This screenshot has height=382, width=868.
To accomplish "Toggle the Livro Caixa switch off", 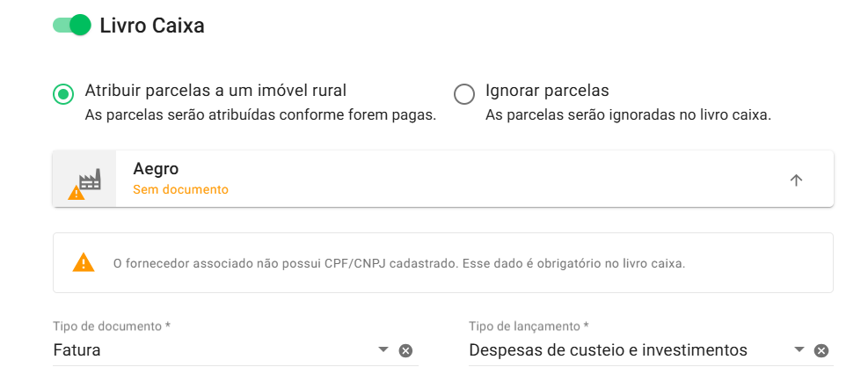I will 72,26.
